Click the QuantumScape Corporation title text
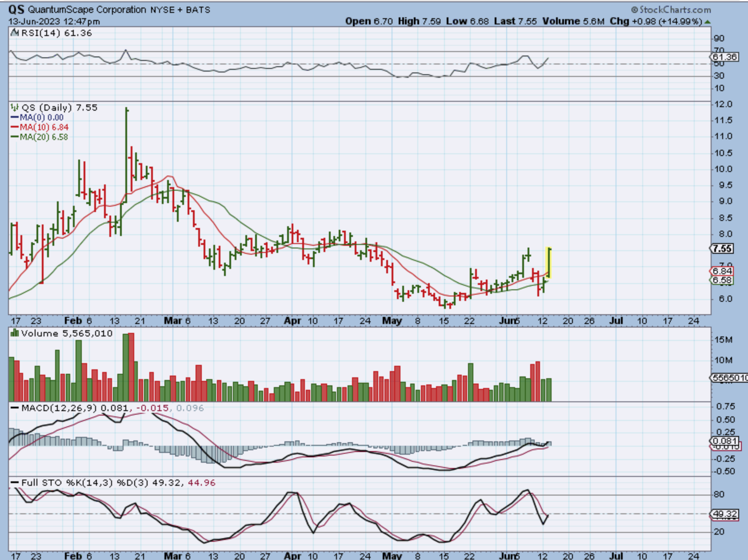The width and height of the screenshot is (748, 560). coord(87,9)
